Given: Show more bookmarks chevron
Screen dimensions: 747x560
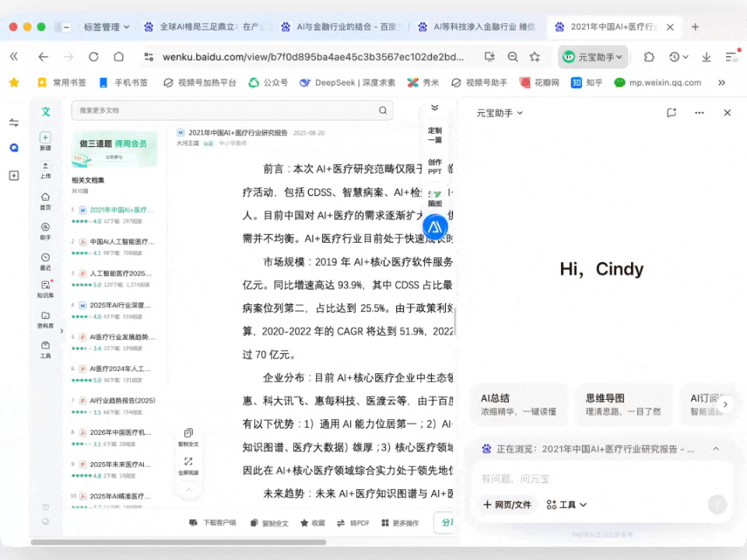Looking at the screenshot, I should 721,83.
